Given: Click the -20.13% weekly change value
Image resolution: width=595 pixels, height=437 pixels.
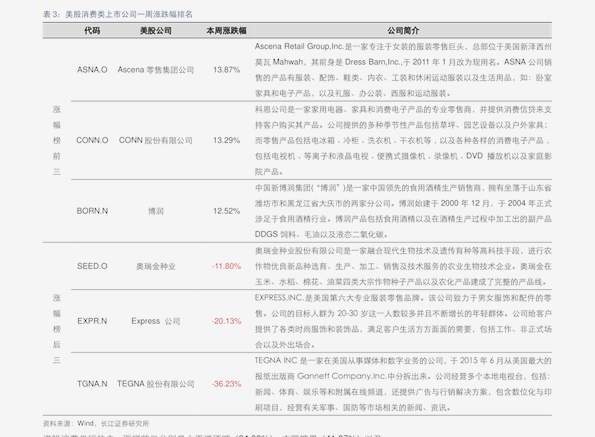Looking at the screenshot, I should (x=227, y=321).
